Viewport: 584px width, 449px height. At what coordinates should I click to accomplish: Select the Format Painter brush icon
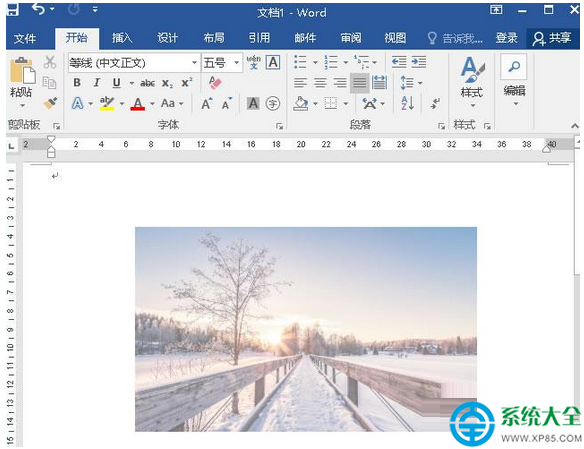50,104
